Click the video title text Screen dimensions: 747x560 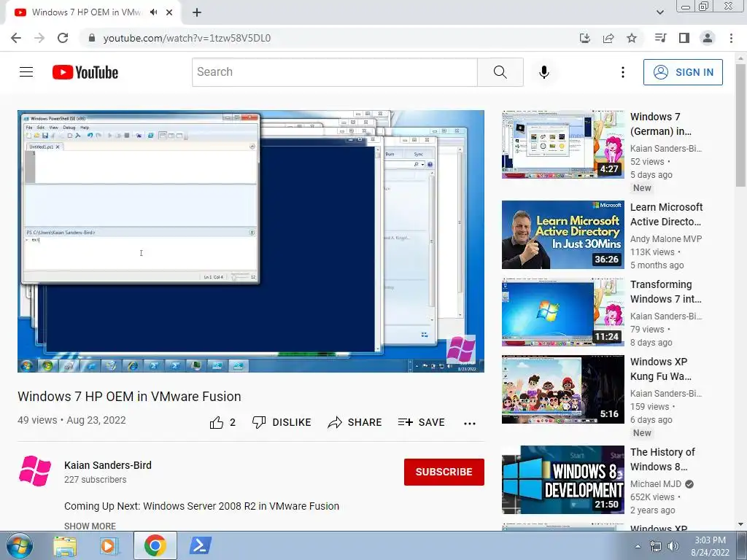tap(129, 397)
